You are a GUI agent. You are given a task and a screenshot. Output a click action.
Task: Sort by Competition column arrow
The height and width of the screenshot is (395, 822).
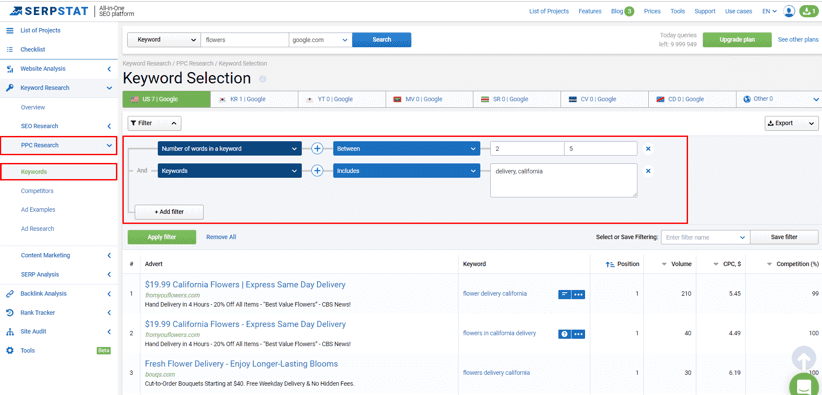coord(770,264)
